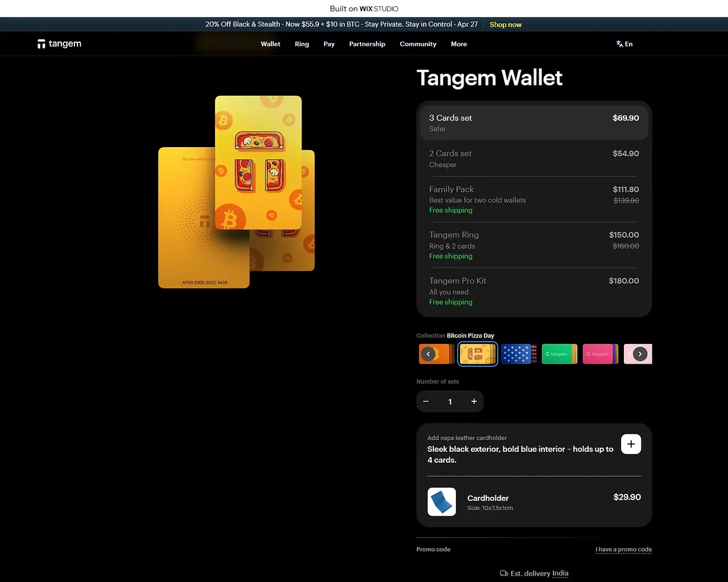
Task: Click the Tangem Wallet heading
Action: (489, 78)
